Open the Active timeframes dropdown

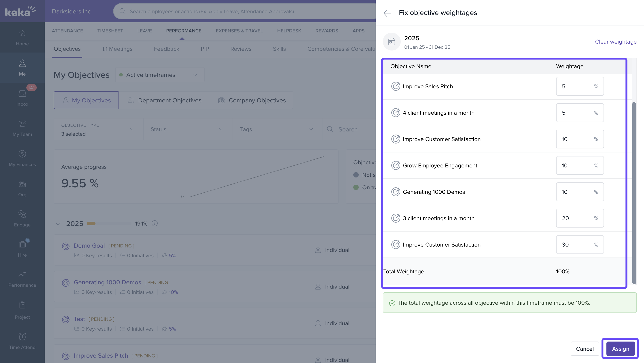tap(160, 75)
